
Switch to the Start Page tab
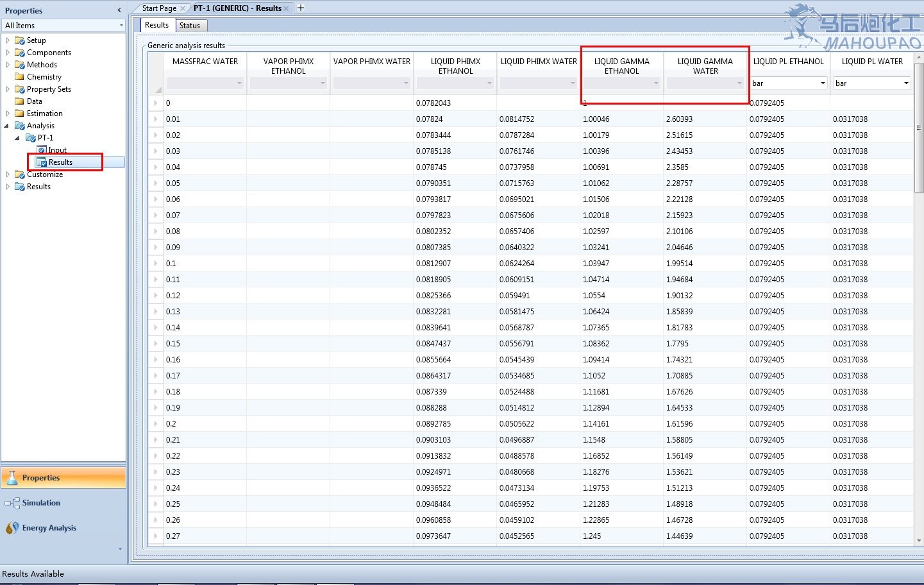click(x=159, y=8)
